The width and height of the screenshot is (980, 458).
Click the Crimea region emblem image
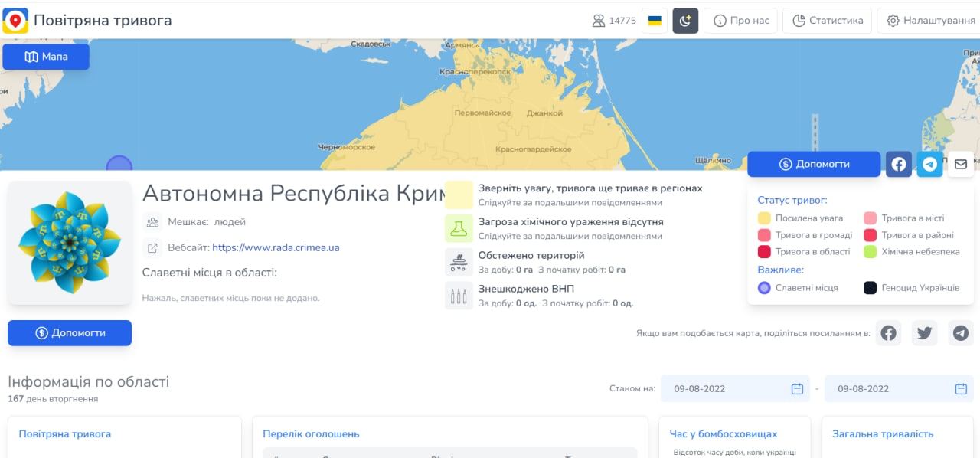[x=70, y=243]
